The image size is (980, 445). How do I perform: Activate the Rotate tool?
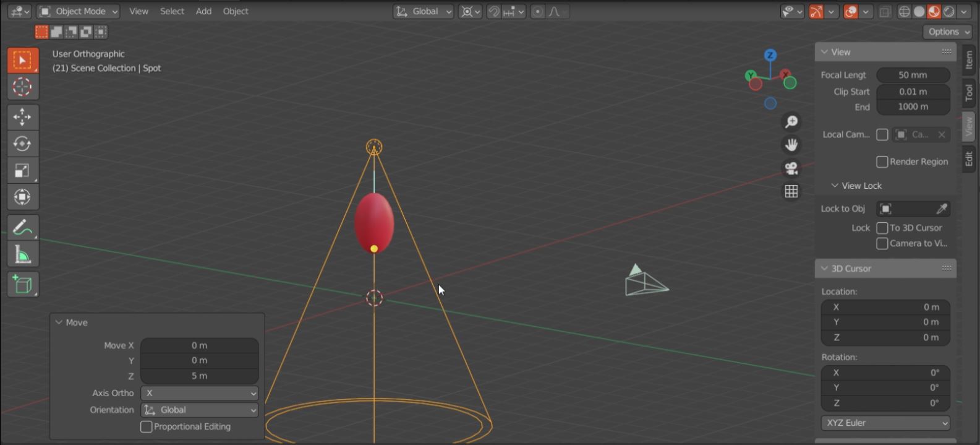pyautogui.click(x=22, y=144)
